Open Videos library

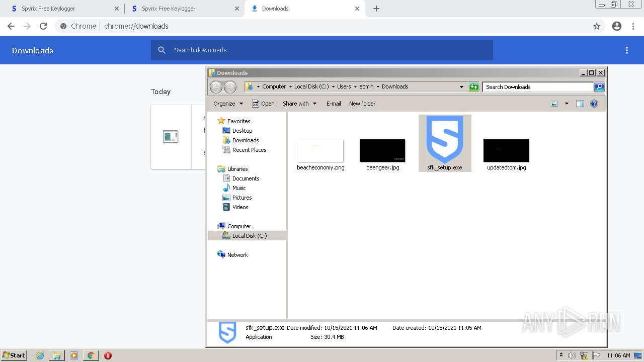(x=240, y=207)
